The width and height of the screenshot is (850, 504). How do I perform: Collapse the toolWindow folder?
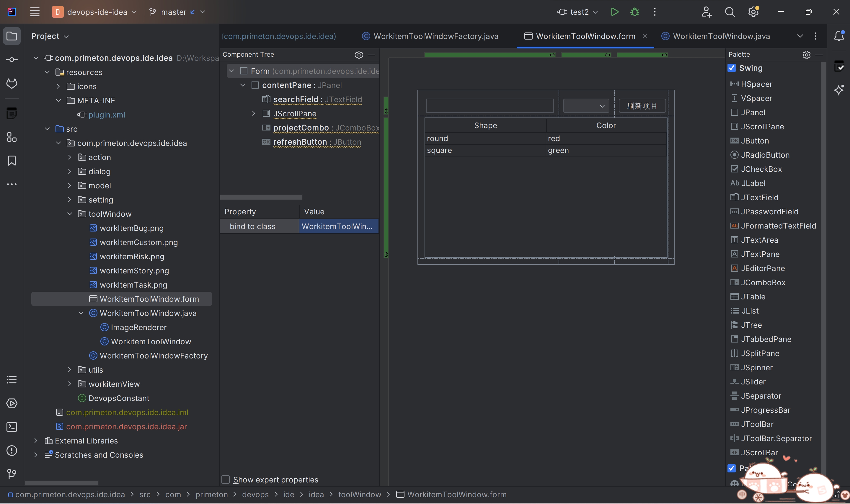[x=70, y=214]
